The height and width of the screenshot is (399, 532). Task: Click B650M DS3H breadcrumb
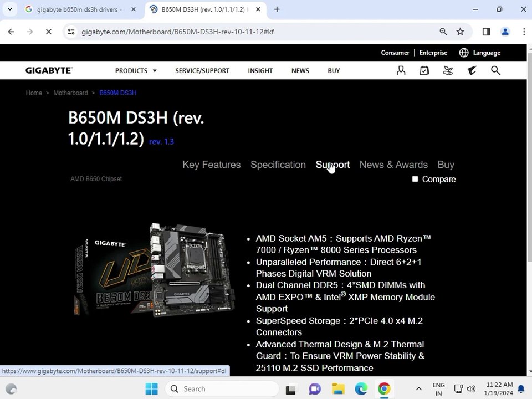coord(117,93)
